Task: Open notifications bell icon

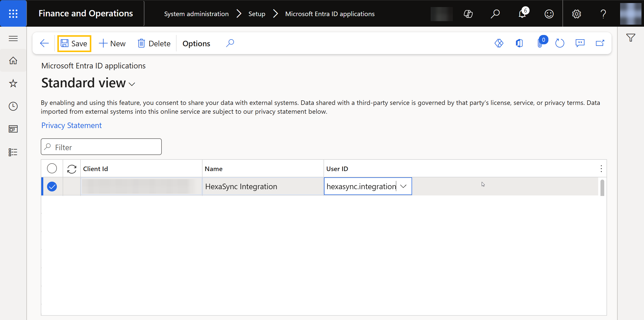Action: pyautogui.click(x=522, y=14)
